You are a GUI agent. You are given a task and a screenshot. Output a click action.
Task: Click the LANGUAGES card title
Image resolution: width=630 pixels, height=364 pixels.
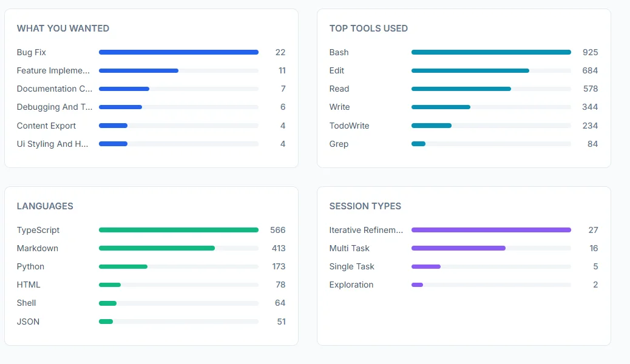point(45,206)
